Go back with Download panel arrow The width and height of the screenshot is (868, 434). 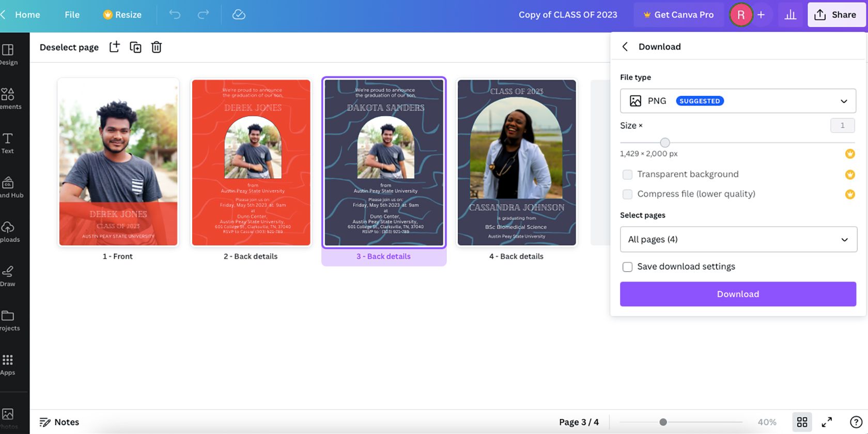[x=625, y=47]
